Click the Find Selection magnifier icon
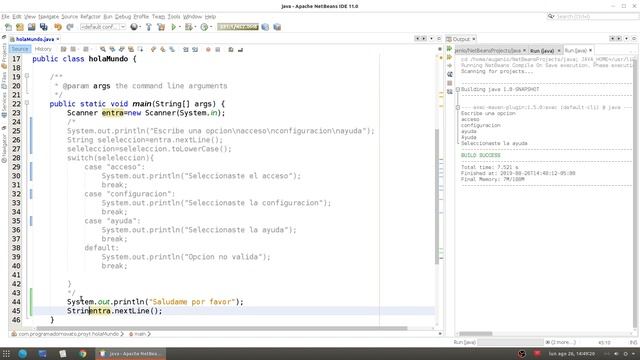This screenshot has height=360, width=640. 103,49
